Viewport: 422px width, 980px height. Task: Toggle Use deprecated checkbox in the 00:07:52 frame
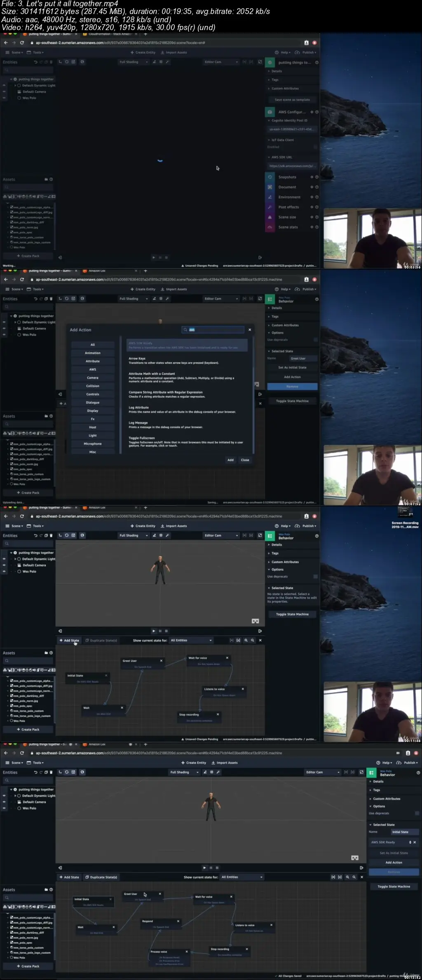click(x=316, y=340)
